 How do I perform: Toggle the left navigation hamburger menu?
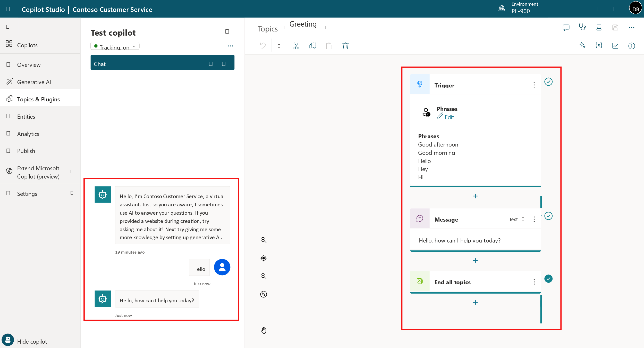coord(8,27)
